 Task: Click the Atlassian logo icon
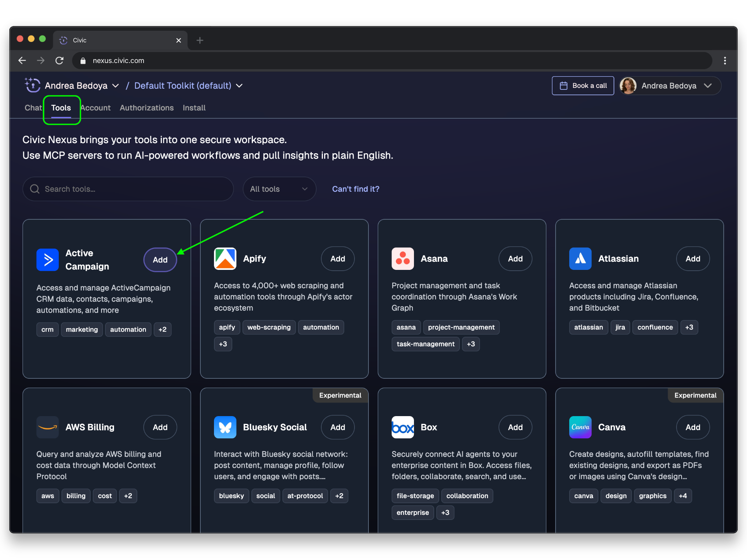pos(580,259)
